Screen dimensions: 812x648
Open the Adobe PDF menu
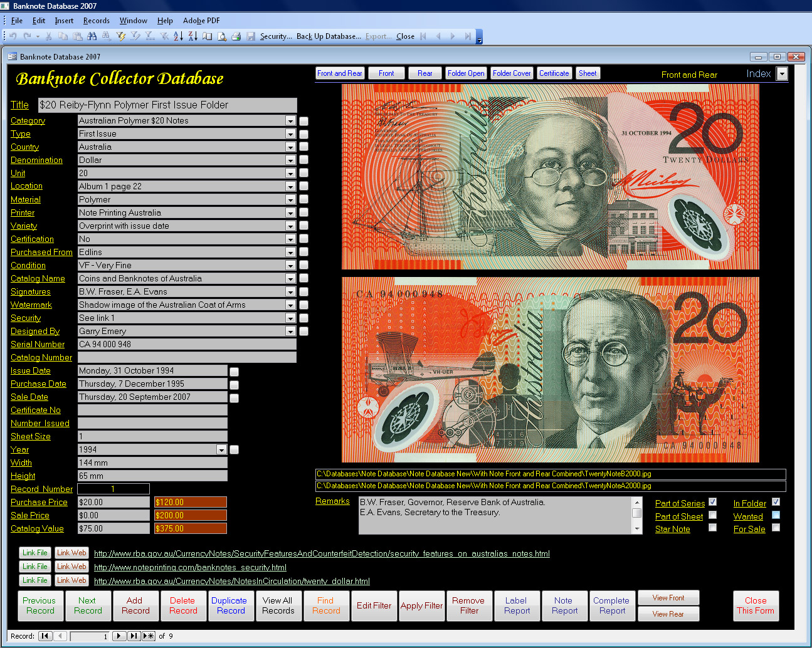pos(201,21)
